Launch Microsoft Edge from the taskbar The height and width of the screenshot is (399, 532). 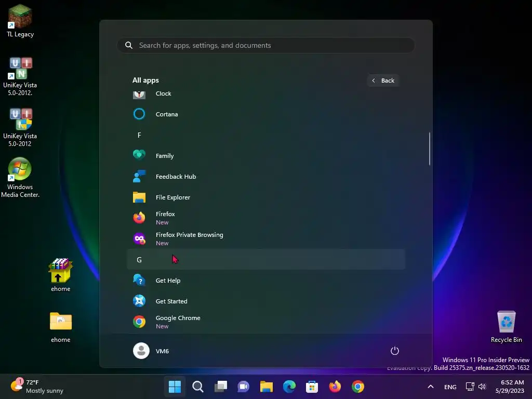click(289, 387)
